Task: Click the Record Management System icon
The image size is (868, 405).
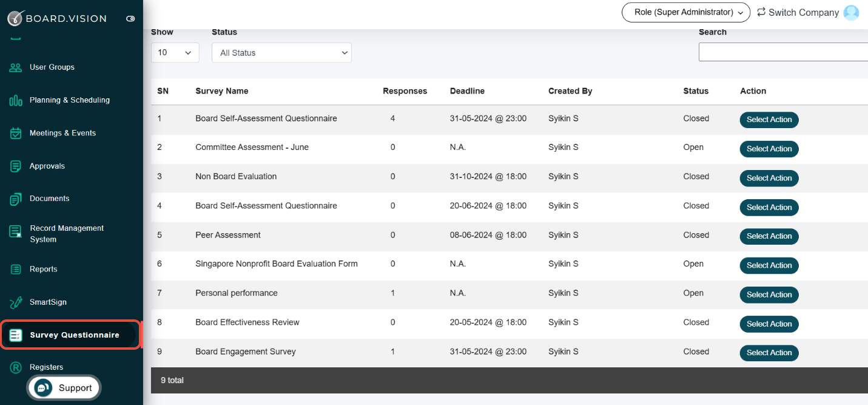Action: (x=16, y=232)
